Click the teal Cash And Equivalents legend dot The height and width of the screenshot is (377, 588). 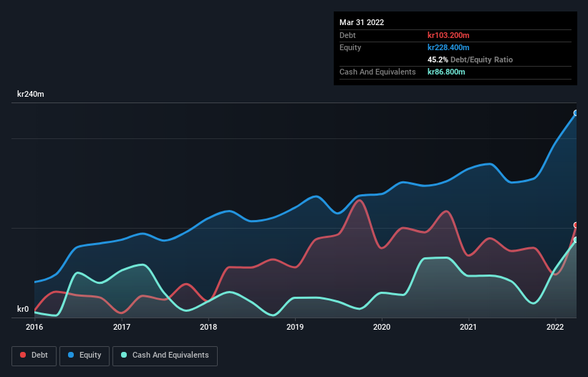pos(124,355)
